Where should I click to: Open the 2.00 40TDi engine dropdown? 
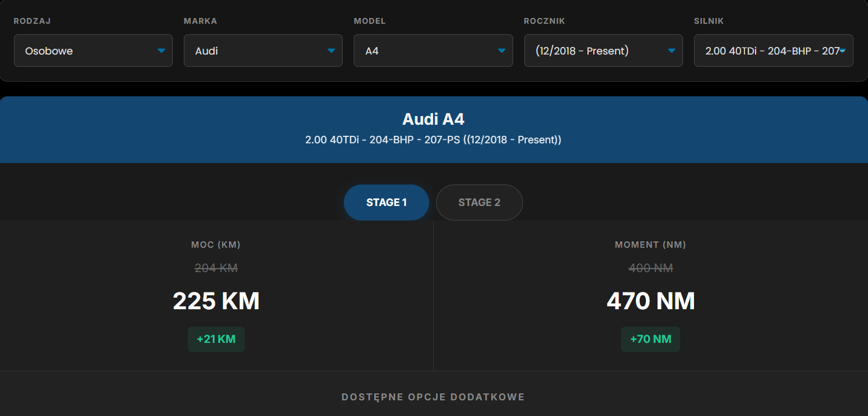click(x=773, y=50)
